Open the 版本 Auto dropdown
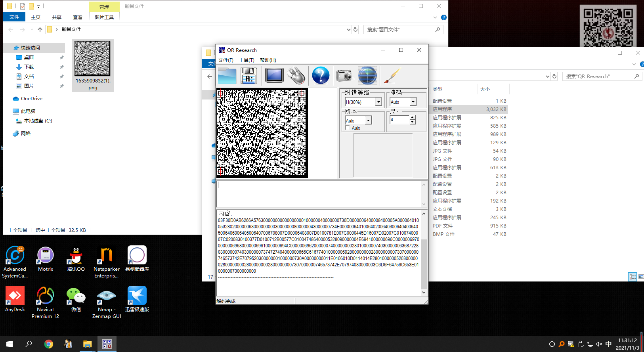This screenshot has width=644, height=352. click(368, 121)
